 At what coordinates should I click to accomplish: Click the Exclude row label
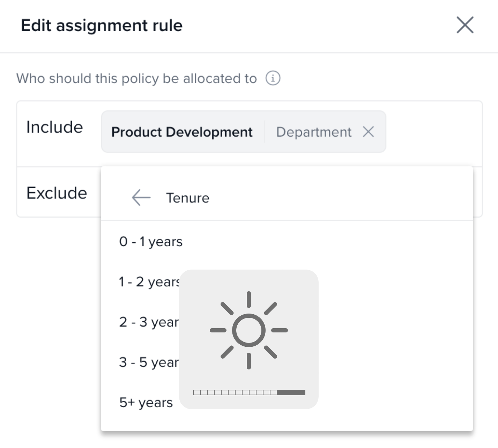pyautogui.click(x=57, y=193)
